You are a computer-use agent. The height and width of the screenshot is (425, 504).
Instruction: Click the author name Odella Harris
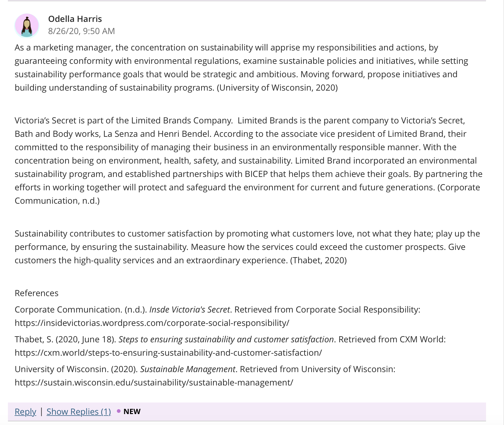(75, 19)
